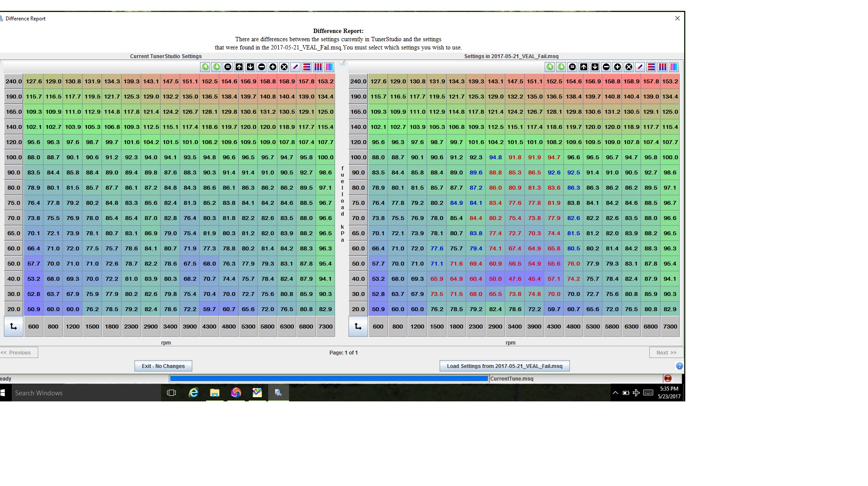Click horizontal interpolate stripes icon in left toolbar
Viewport: 868px width, 486px height.
(x=307, y=67)
